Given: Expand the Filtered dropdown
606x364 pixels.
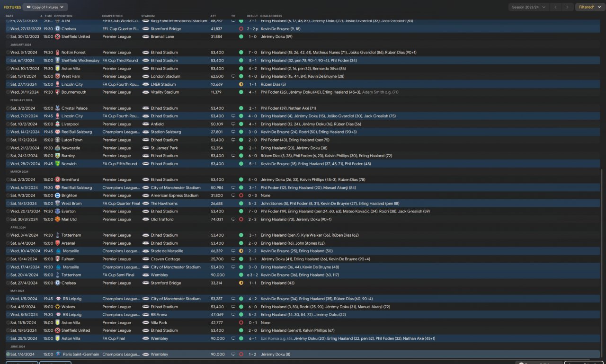Looking at the screenshot, I should (x=590, y=7).
